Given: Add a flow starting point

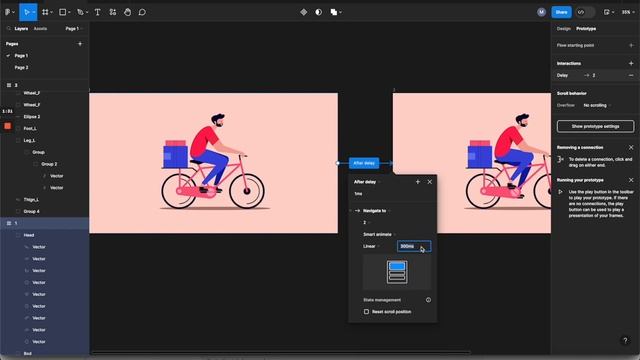Looking at the screenshot, I should [631, 45].
